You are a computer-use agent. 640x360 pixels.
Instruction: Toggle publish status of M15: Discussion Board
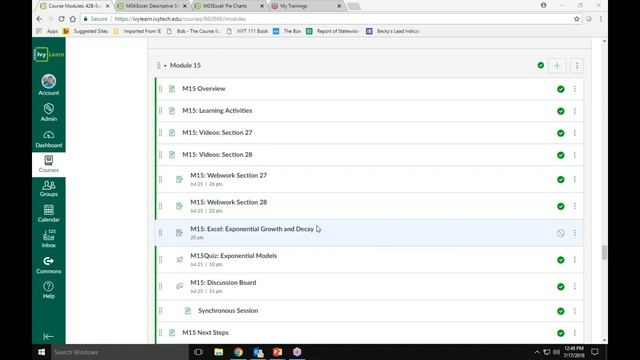coord(561,287)
